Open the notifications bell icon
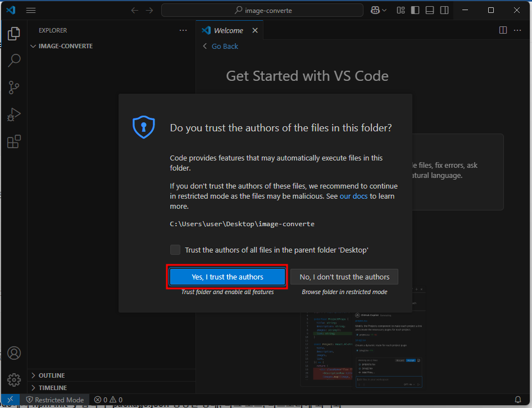532x408 pixels. click(518, 400)
